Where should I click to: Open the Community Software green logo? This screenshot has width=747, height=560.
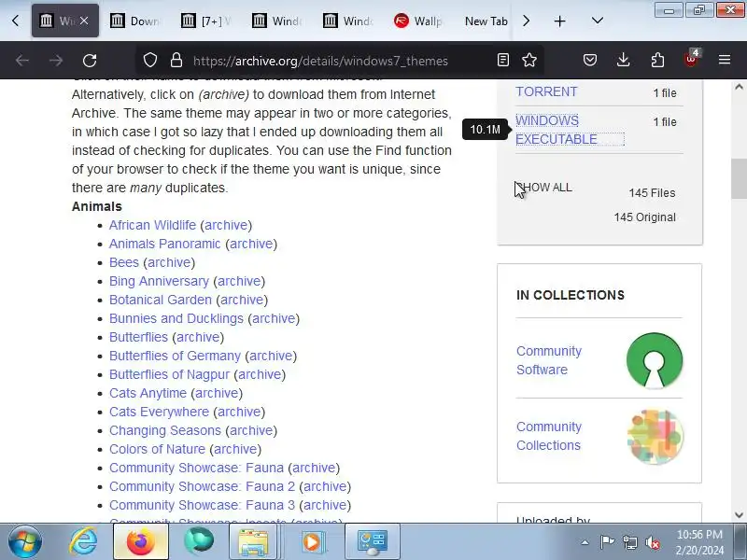click(655, 360)
